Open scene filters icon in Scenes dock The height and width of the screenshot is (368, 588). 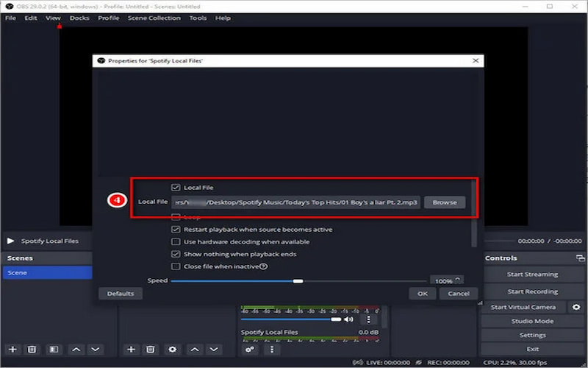click(54, 350)
